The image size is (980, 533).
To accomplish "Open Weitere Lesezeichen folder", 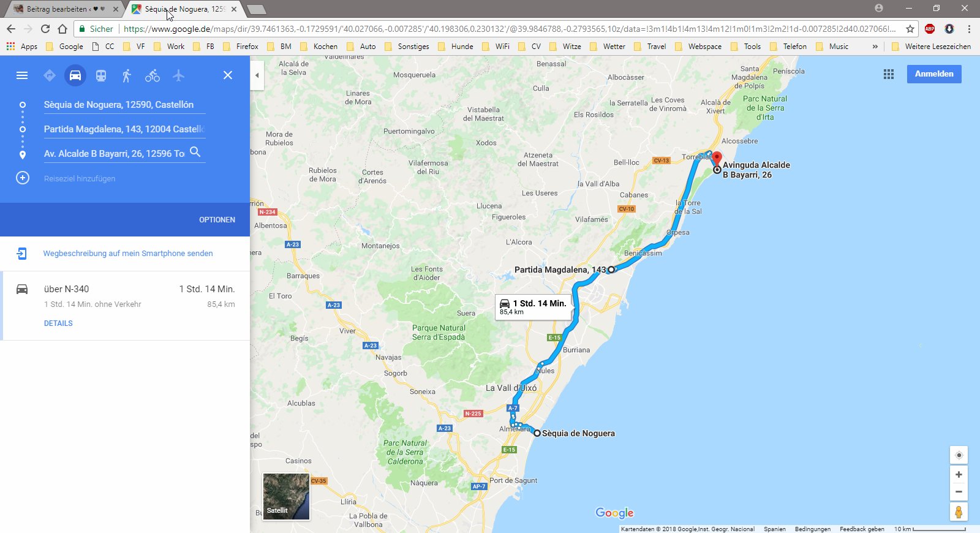I will tap(931, 47).
